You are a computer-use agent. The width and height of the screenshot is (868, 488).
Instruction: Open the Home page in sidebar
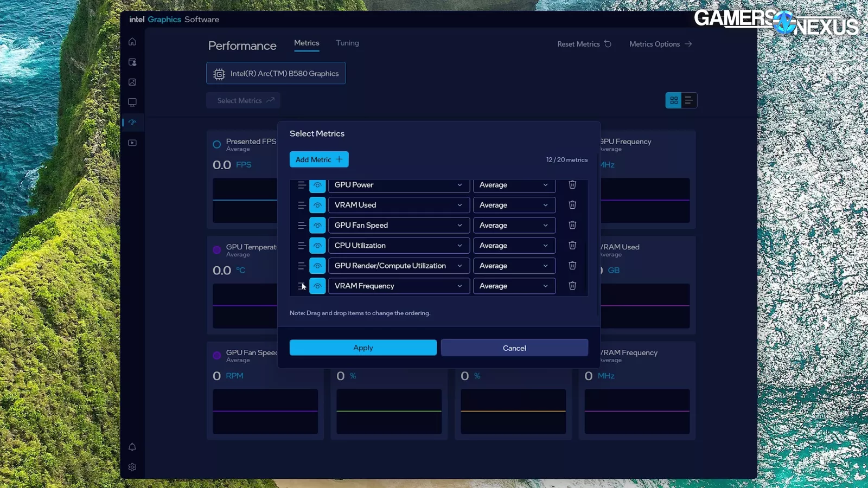(x=132, y=42)
